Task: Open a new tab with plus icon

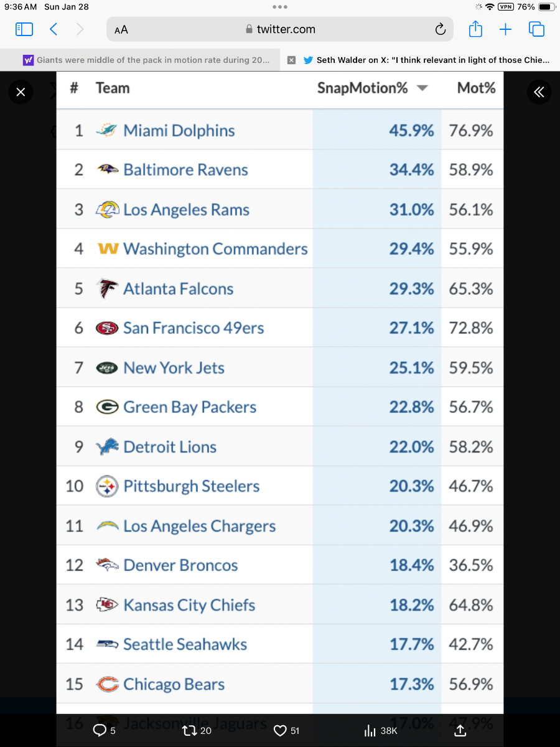Action: tap(505, 29)
